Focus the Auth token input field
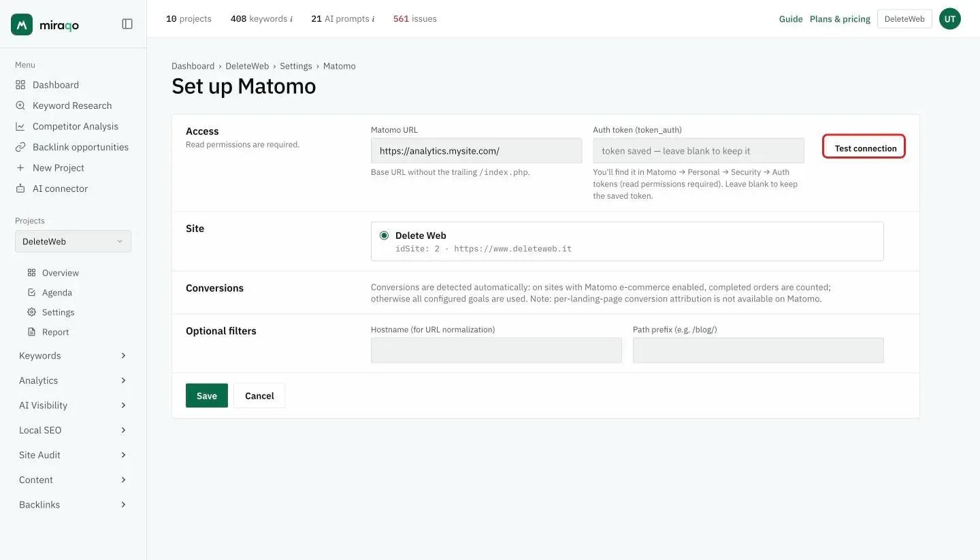 (698, 150)
